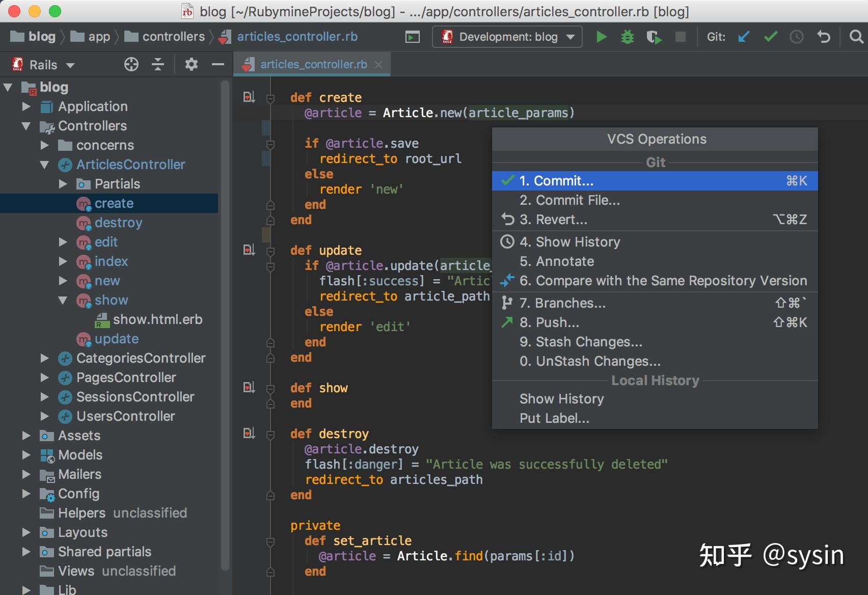
Task: Click the Revert undo arrow in toolbar
Action: click(x=824, y=37)
